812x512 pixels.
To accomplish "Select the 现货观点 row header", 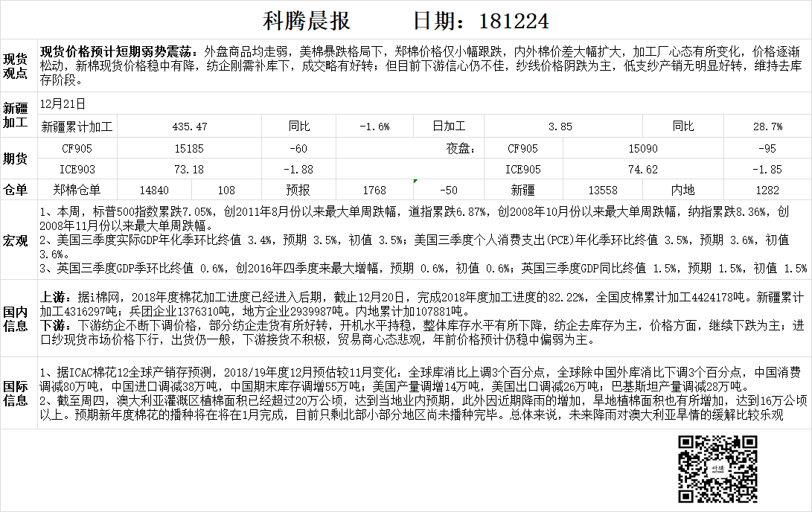I will point(16,65).
